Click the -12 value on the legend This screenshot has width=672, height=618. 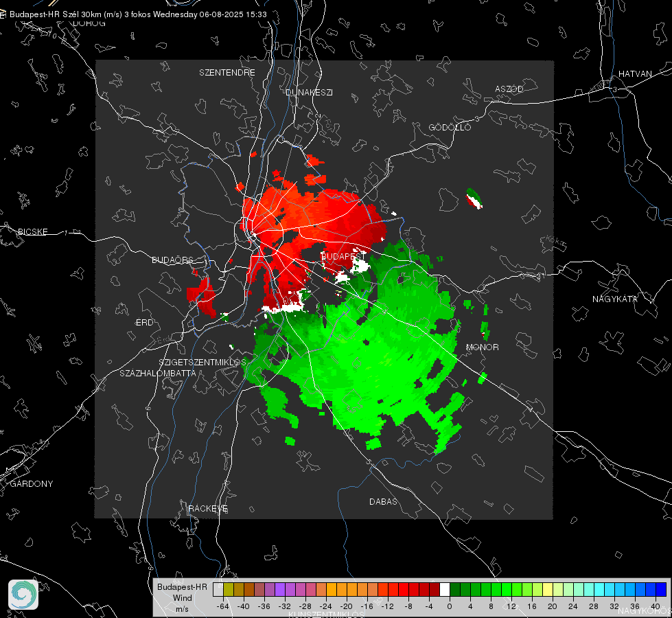point(388,606)
